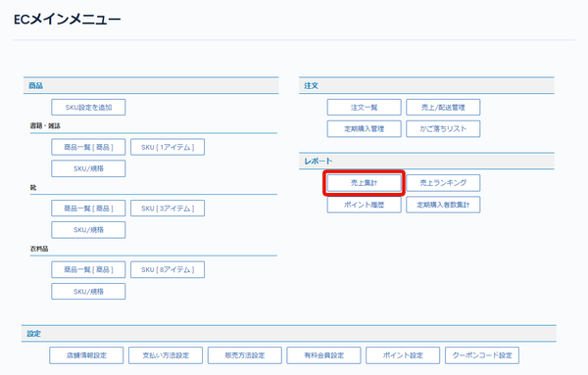Click the ECメインメニュー page title
This screenshot has height=375, width=588.
click(67, 20)
